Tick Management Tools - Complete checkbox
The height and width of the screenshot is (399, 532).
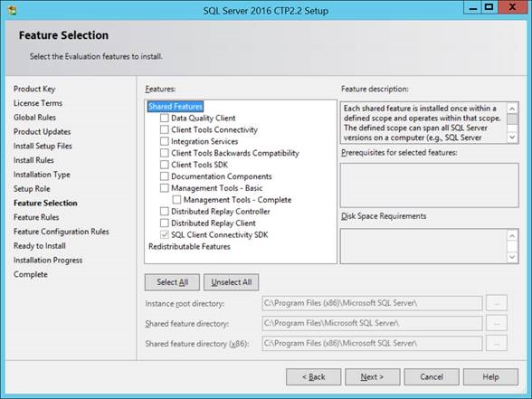(176, 200)
